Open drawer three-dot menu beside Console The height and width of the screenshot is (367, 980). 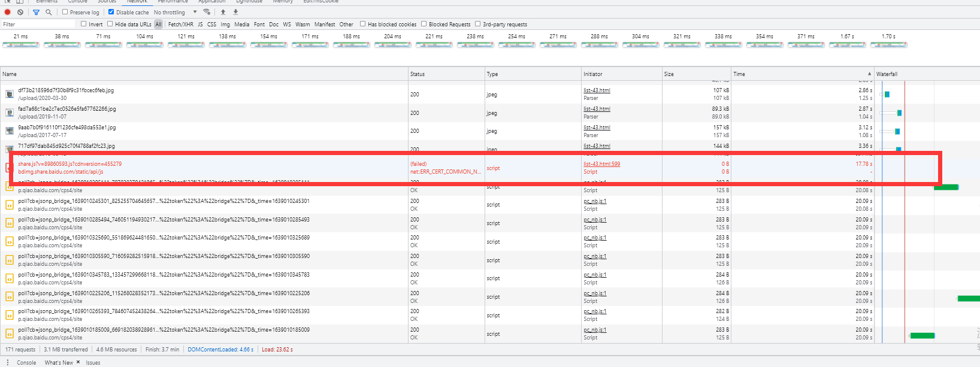tap(7, 362)
